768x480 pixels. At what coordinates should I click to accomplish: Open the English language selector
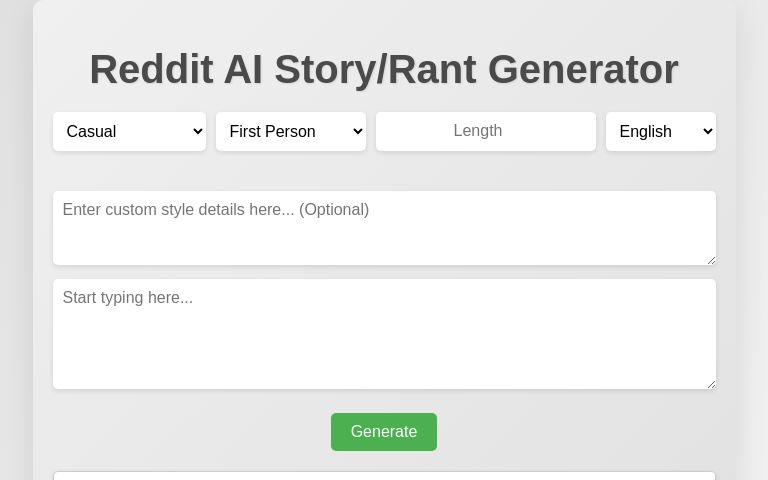[x=660, y=131]
